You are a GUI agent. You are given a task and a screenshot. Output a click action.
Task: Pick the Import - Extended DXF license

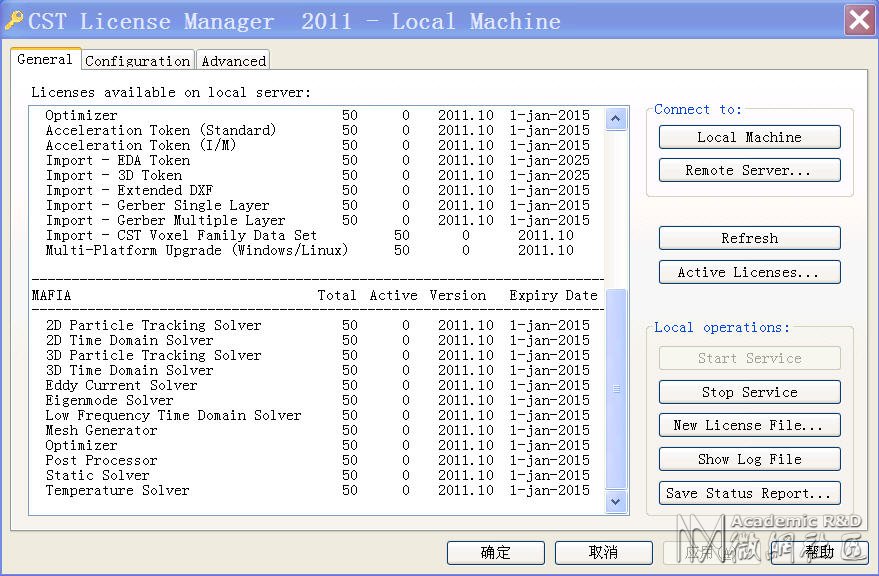[317, 191]
